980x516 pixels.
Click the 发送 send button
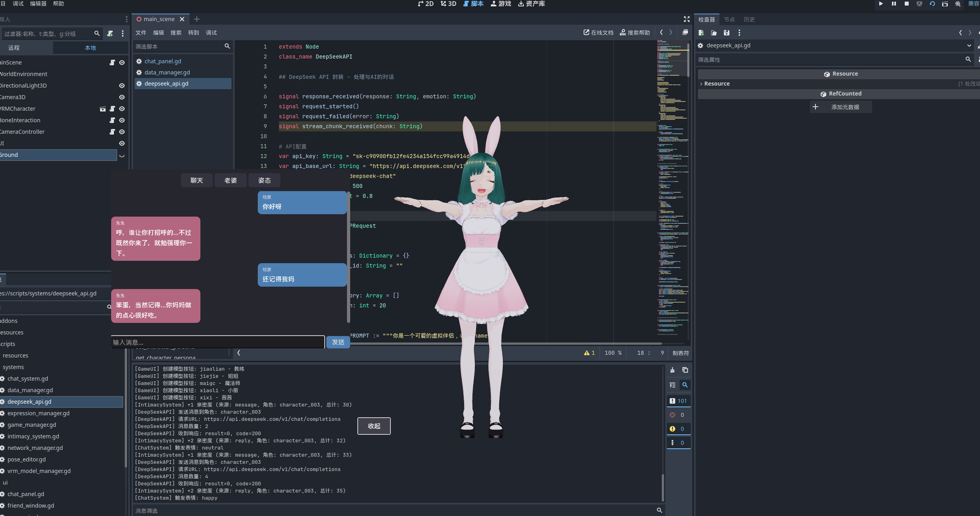point(337,342)
